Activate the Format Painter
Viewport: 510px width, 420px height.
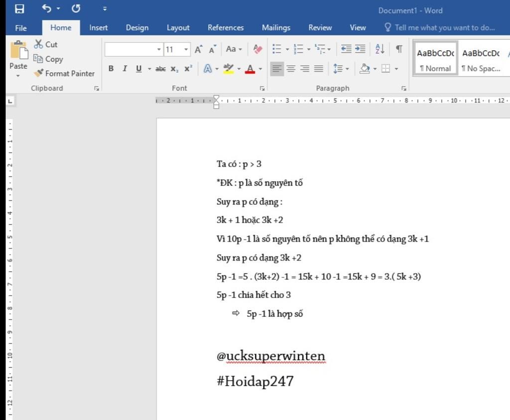click(64, 74)
